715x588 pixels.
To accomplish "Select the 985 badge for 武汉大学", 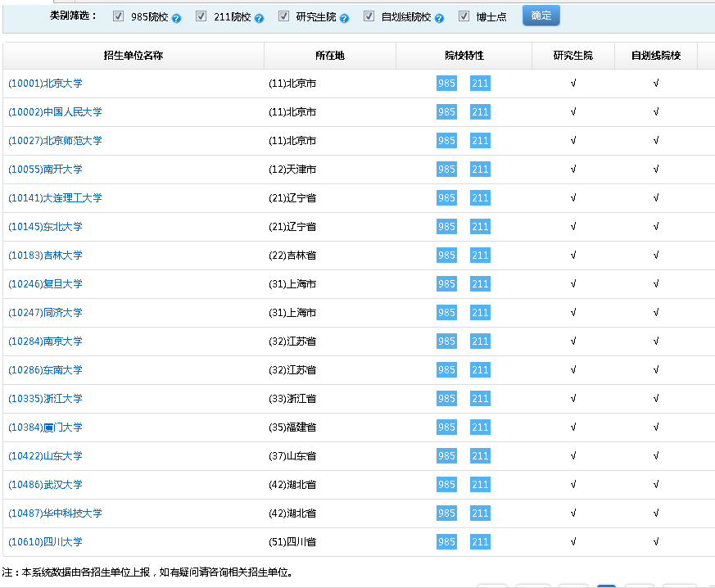I will pos(446,484).
